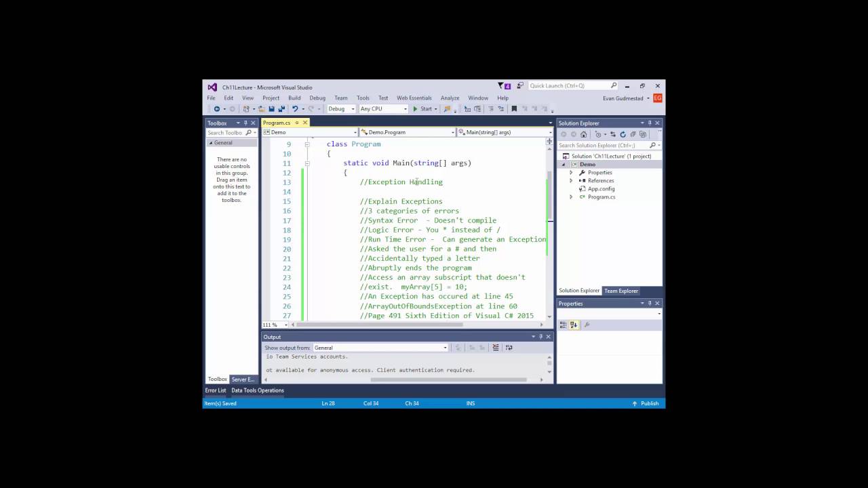Open the Show output from General dropdown
Viewport: 868px width, 488px height.
380,348
